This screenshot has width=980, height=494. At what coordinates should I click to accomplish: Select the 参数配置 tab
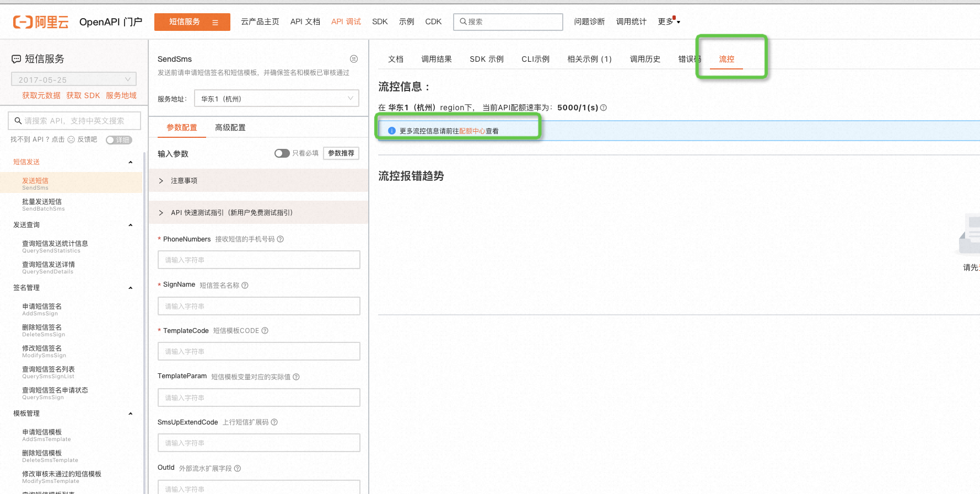(x=182, y=127)
